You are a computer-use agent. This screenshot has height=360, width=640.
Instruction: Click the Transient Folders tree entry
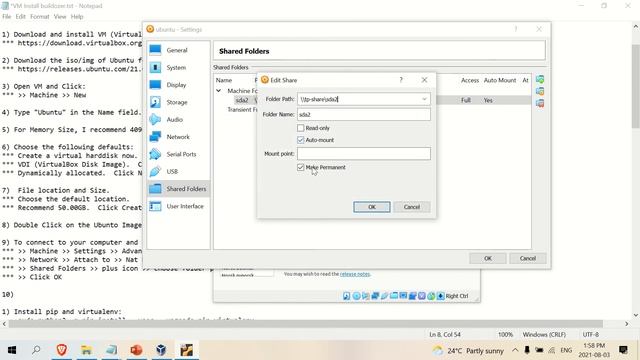coord(242,110)
